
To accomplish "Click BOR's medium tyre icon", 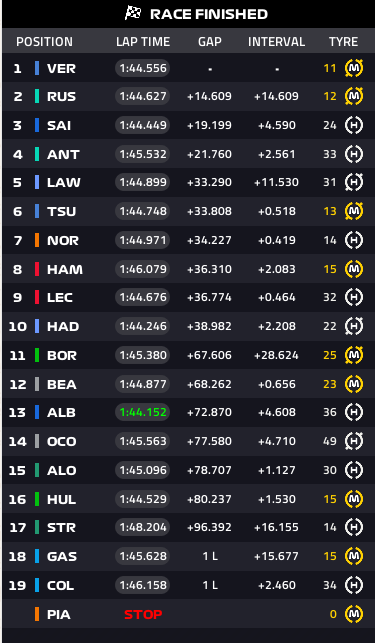I will 354,355.
